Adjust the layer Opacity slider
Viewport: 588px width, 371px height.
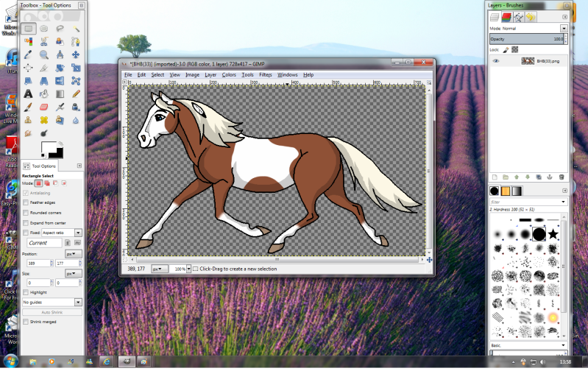click(x=526, y=39)
